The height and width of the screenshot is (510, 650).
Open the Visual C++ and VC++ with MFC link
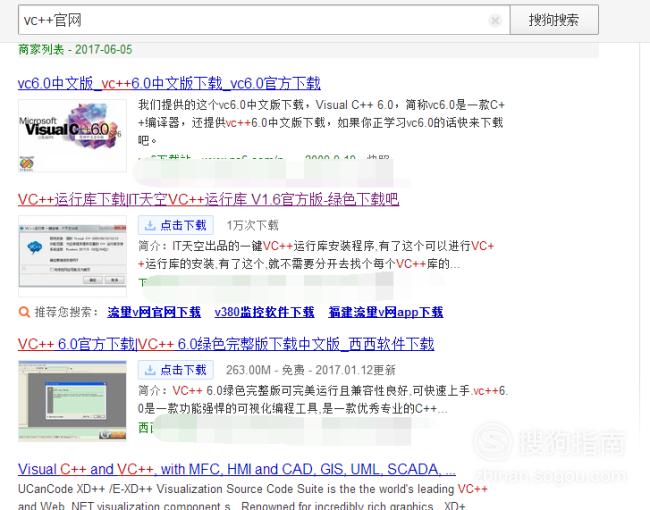coord(237,469)
